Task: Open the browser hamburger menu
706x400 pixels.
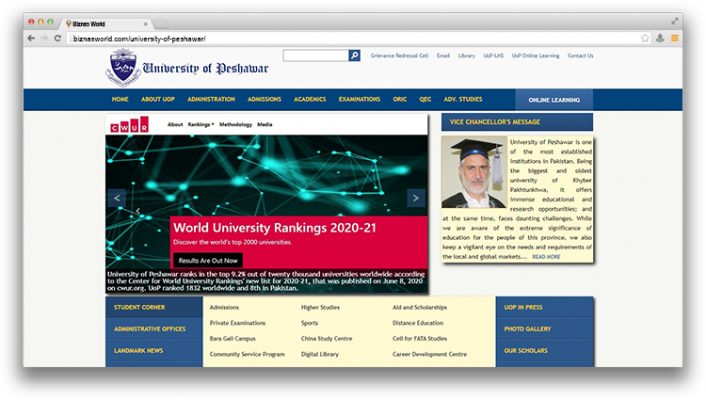Action: [675, 38]
